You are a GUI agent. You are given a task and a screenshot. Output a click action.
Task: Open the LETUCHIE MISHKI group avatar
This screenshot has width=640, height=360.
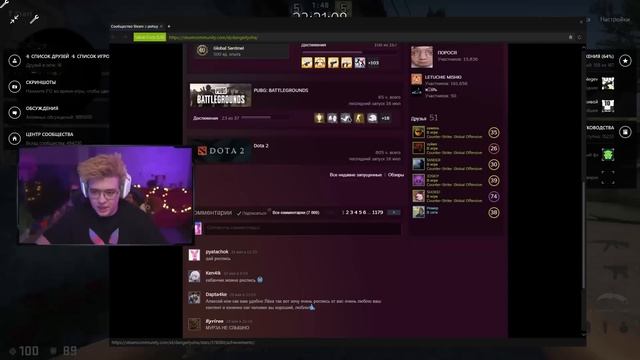(416, 79)
